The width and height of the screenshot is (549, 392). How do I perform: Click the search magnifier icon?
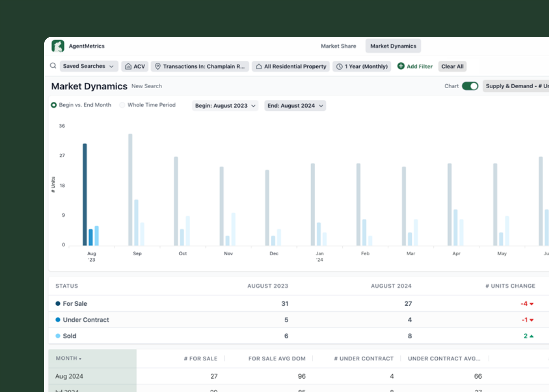click(x=53, y=66)
